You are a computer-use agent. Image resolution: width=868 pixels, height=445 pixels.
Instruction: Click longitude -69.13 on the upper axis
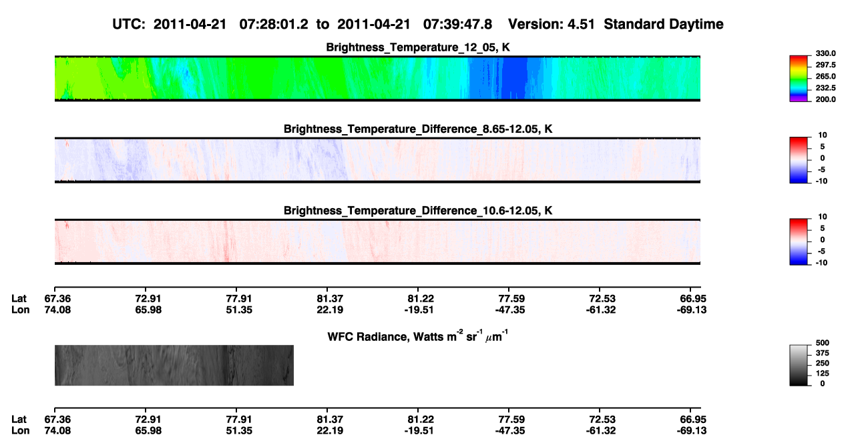coord(692,310)
